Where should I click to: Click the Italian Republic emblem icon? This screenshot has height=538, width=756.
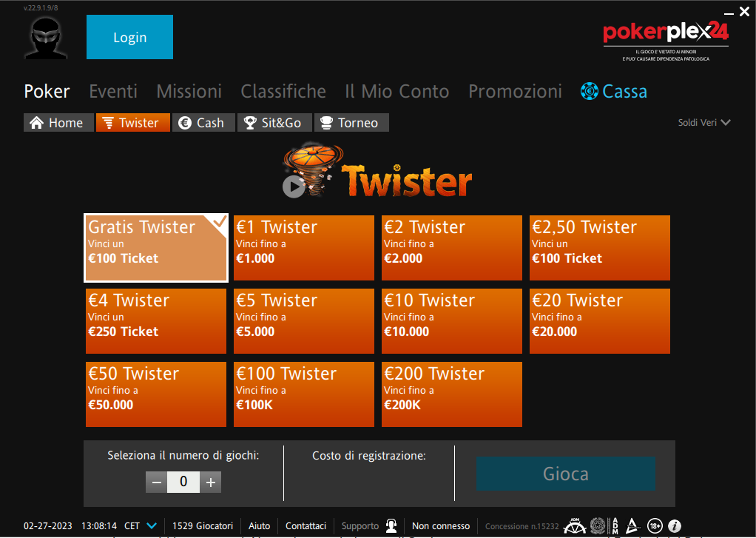click(598, 525)
